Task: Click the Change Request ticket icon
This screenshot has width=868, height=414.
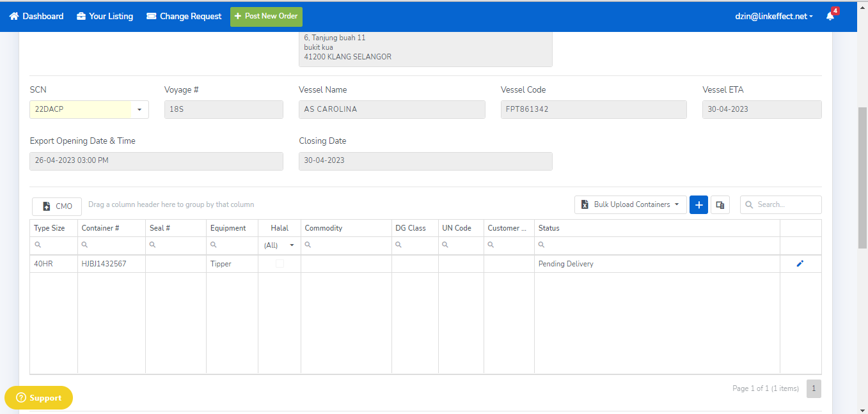Action: (152, 16)
